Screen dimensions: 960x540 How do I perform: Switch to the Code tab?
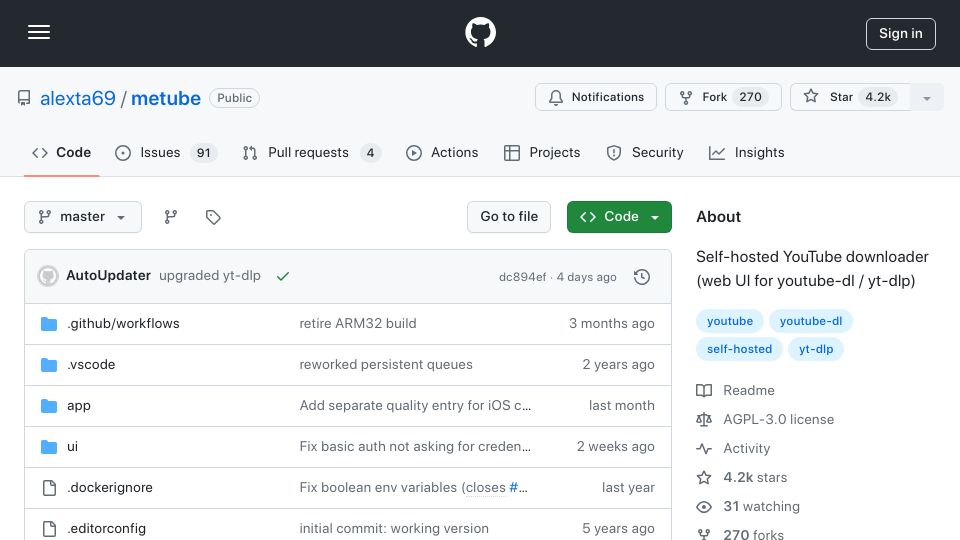coord(61,152)
